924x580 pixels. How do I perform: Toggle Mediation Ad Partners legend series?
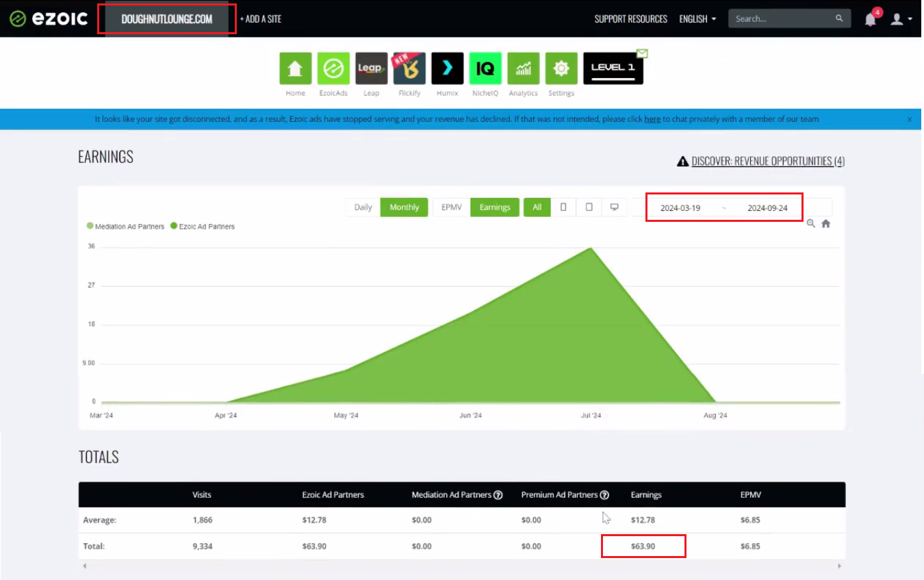pos(126,226)
